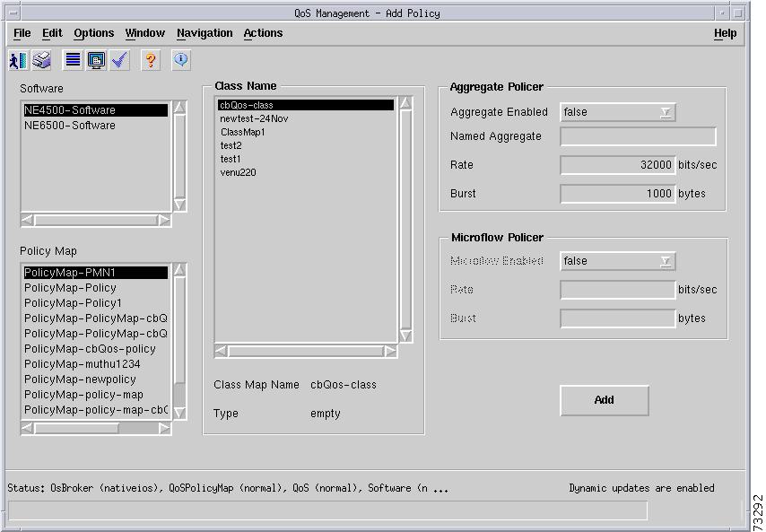Click the blue info bubble icon
This screenshot has width=766, height=532.
point(181,61)
